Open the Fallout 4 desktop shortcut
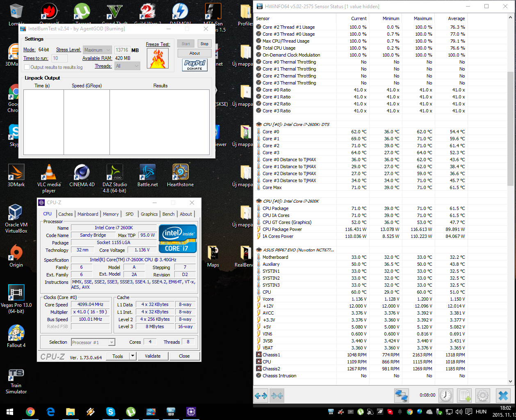Viewport: 516px width, 420px height. click(x=16, y=336)
